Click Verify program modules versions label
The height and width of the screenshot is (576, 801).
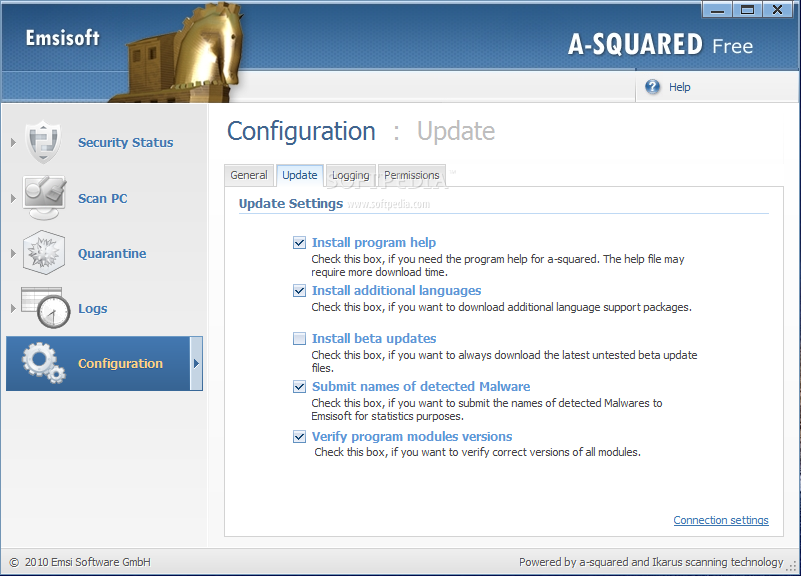(x=412, y=437)
